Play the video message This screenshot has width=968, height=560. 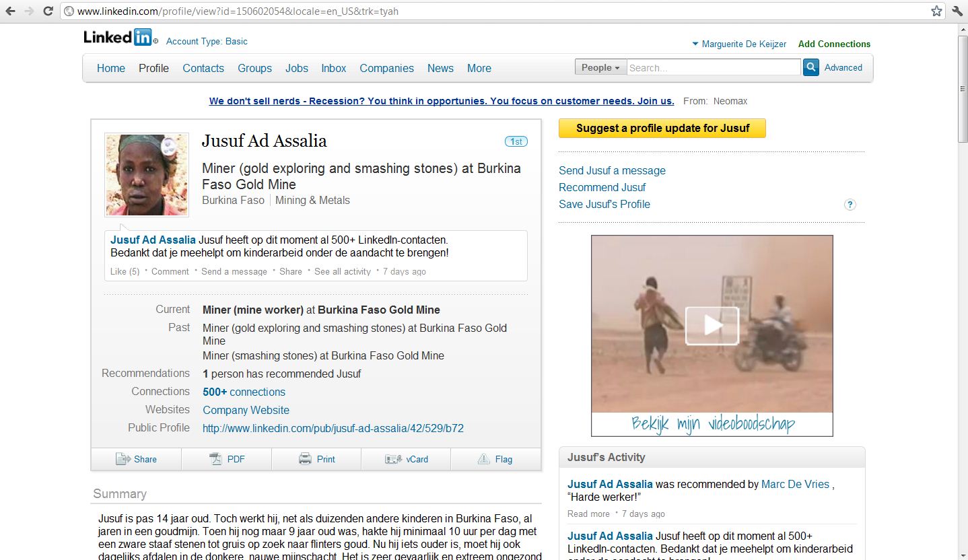712,326
